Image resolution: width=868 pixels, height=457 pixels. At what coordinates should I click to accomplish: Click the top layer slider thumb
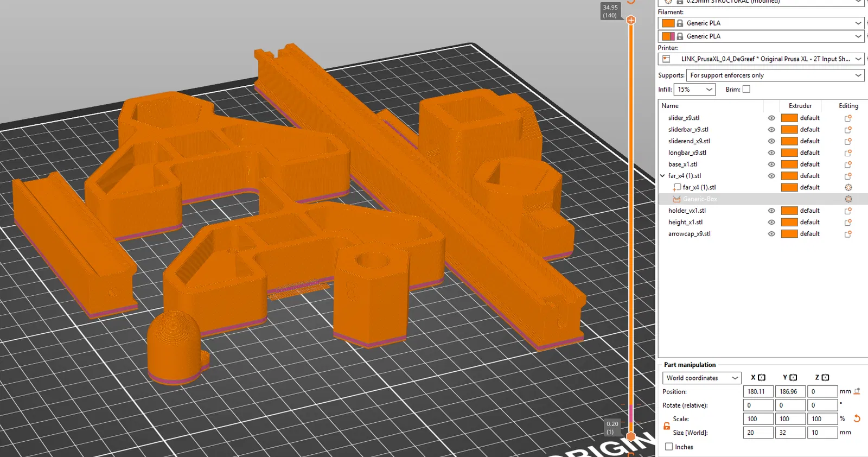point(631,20)
